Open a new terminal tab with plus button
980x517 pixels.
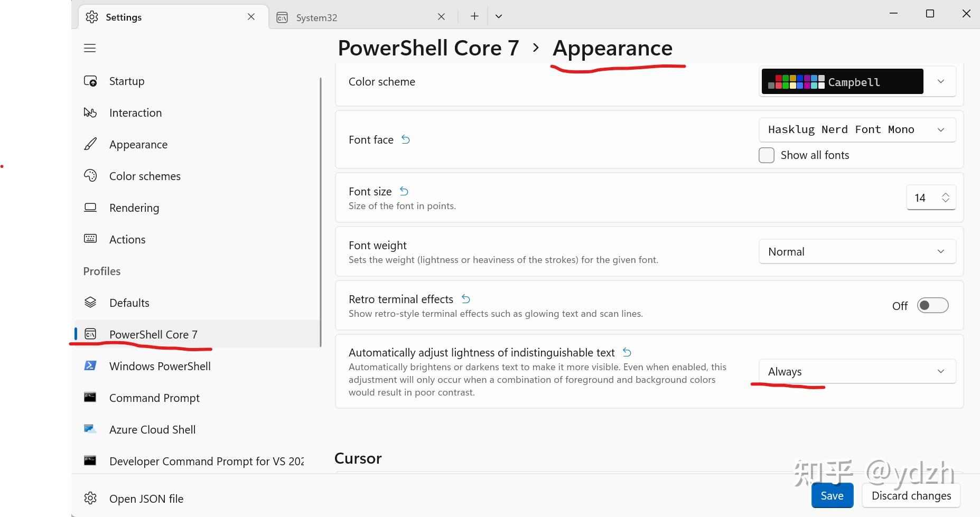tap(474, 16)
